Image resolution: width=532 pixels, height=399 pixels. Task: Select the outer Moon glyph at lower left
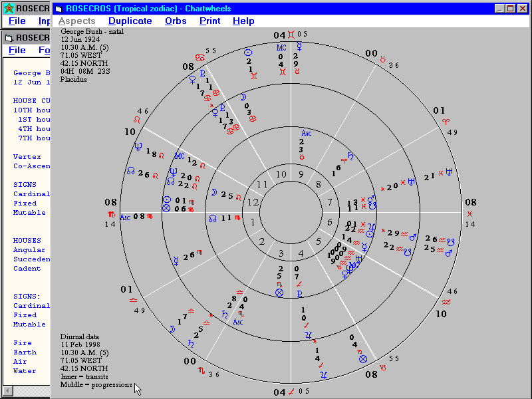172,329
